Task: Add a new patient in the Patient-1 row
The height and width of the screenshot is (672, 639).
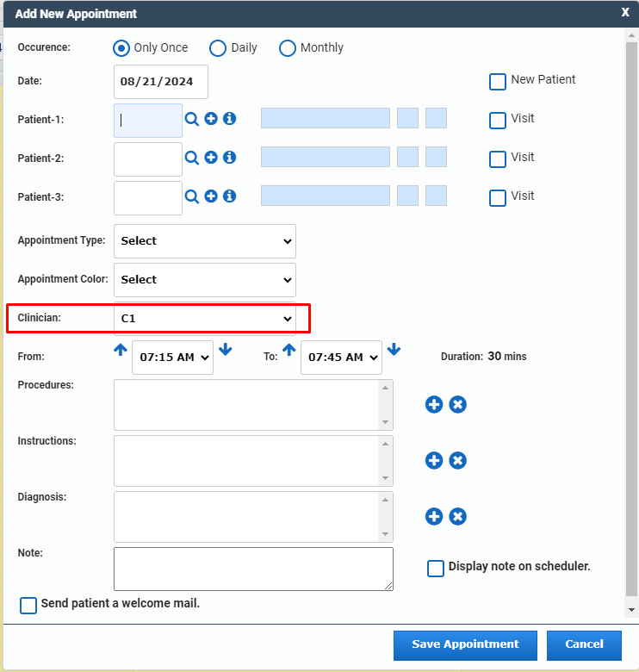Action: (x=211, y=118)
